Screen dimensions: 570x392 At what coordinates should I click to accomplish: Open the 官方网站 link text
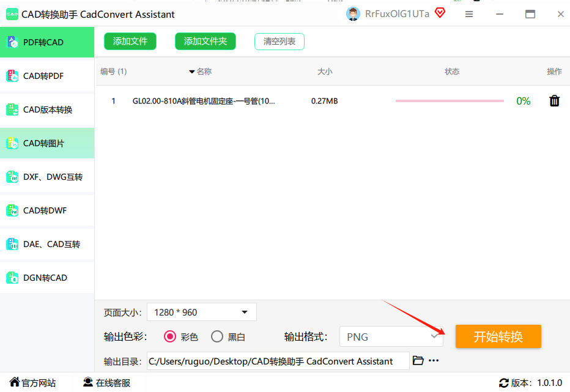pyautogui.click(x=39, y=383)
